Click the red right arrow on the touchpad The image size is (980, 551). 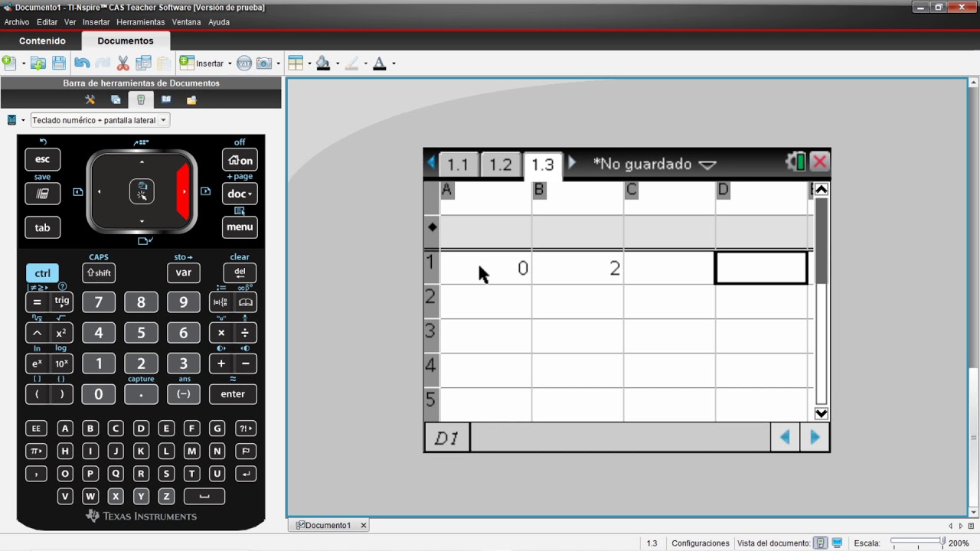pyautogui.click(x=183, y=191)
